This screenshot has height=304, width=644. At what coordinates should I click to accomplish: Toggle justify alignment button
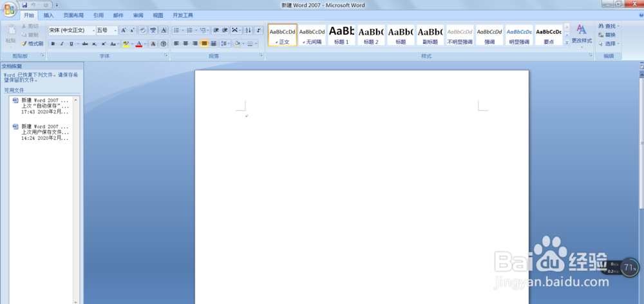click(204, 44)
